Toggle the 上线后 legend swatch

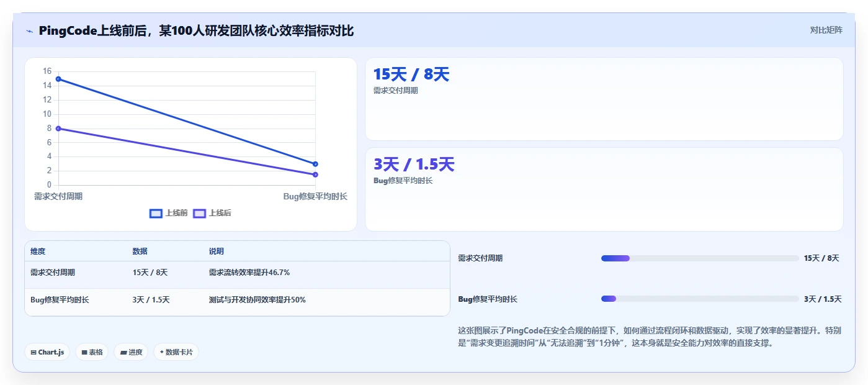[x=199, y=213]
